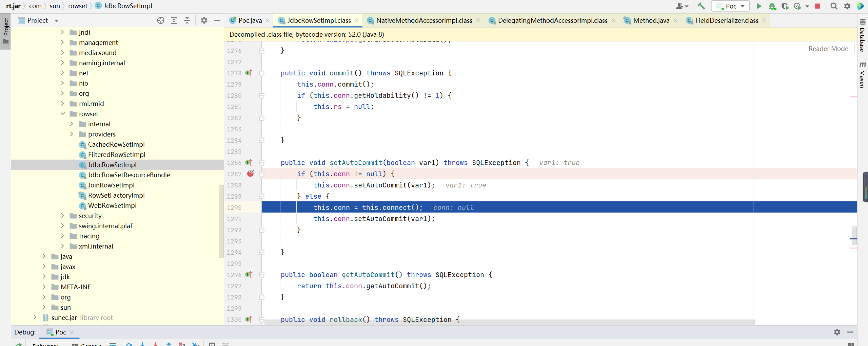Fold commit method at line 1278
The width and height of the screenshot is (868, 346).
point(262,73)
